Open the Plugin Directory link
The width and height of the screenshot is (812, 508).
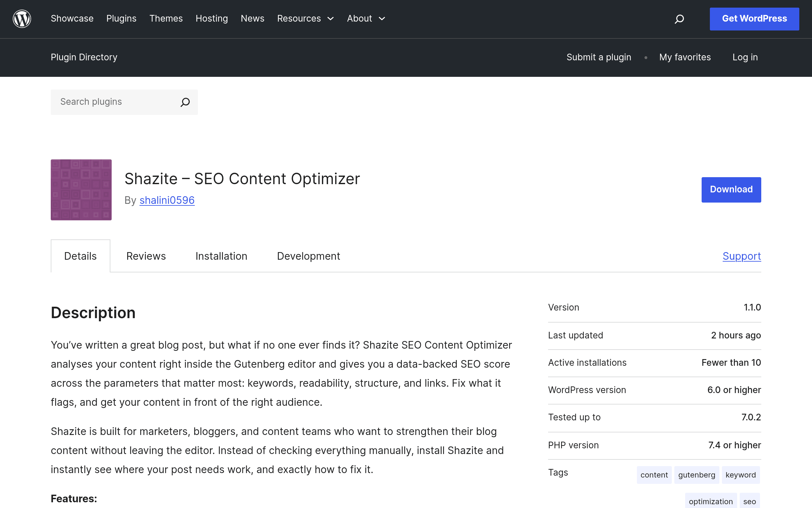click(x=84, y=57)
